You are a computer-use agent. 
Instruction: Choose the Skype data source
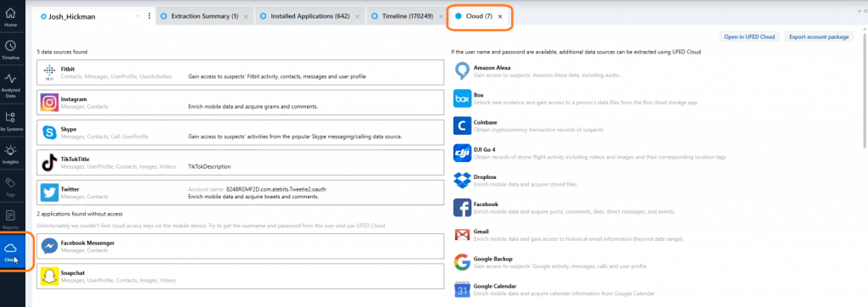pos(240,132)
